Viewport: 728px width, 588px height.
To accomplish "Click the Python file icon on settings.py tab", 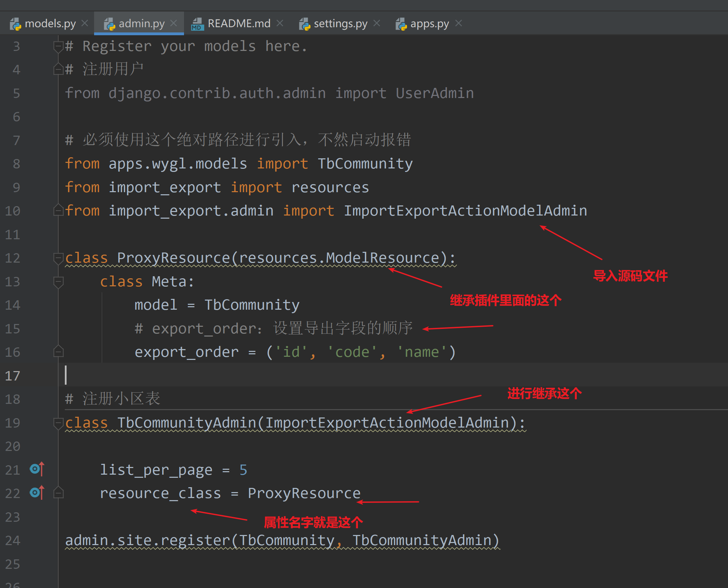I will coord(305,24).
